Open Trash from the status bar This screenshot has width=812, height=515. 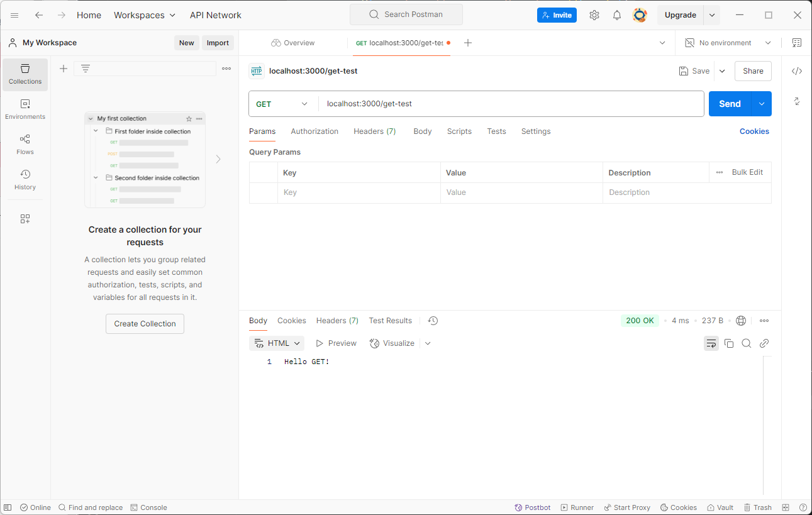[x=757, y=507]
